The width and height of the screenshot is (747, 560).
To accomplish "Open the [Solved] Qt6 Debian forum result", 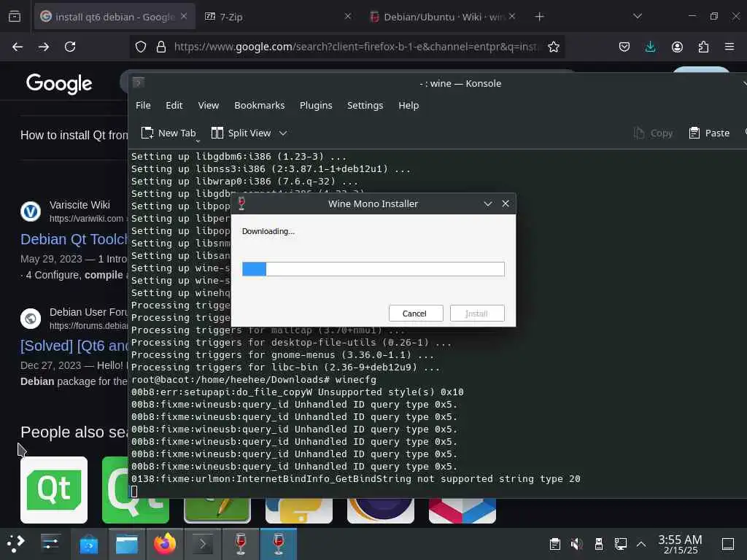I will (x=74, y=346).
